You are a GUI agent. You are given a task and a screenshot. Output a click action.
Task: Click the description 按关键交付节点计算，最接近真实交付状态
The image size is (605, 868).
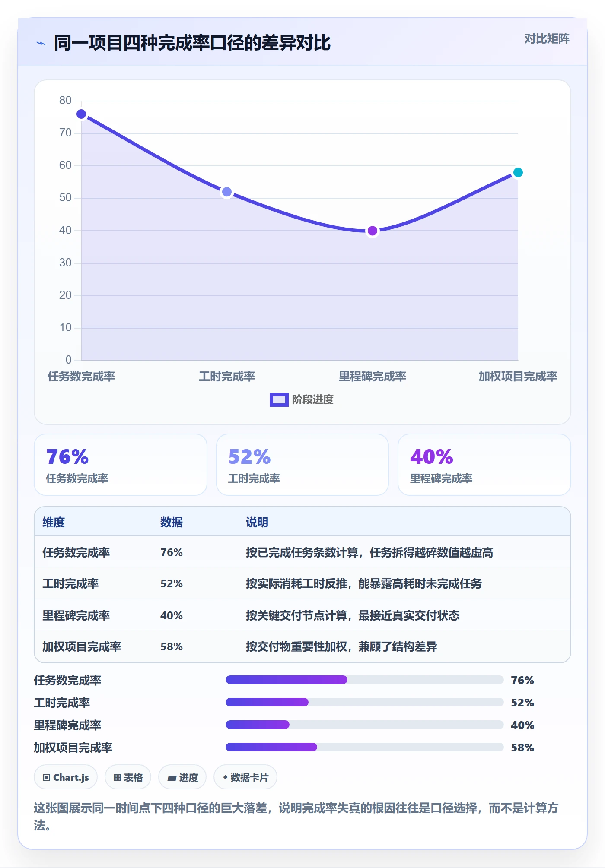[x=353, y=615]
